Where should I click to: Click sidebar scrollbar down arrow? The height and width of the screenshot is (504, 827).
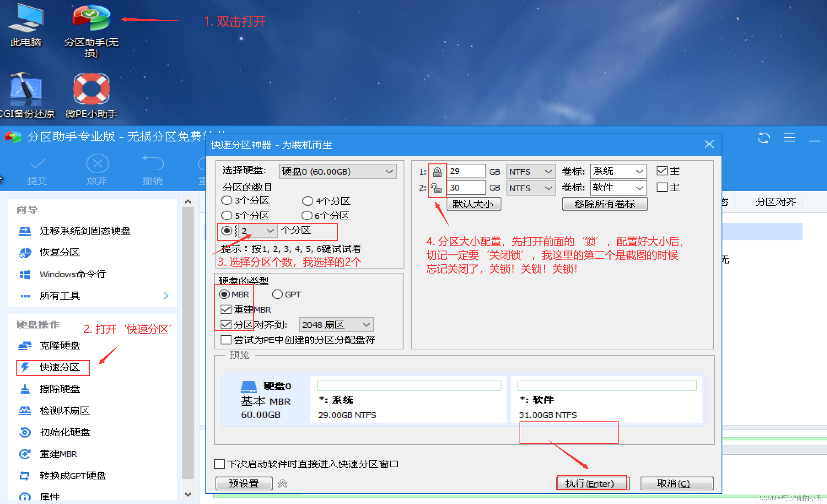pyautogui.click(x=188, y=494)
